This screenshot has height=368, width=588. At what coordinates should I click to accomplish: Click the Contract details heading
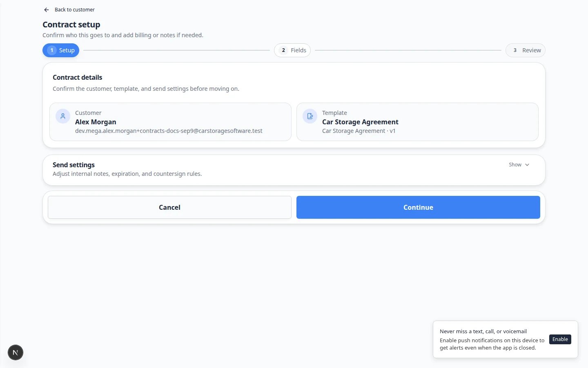coord(78,77)
